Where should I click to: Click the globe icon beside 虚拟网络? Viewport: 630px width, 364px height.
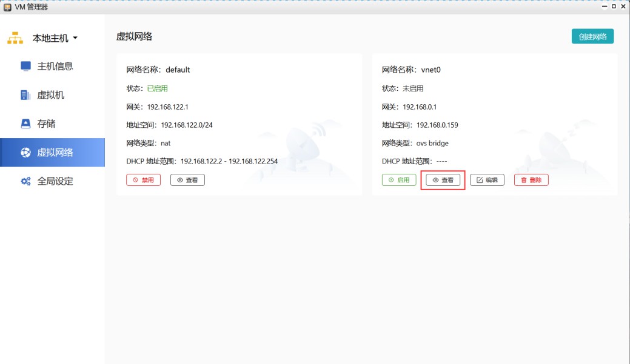(25, 152)
